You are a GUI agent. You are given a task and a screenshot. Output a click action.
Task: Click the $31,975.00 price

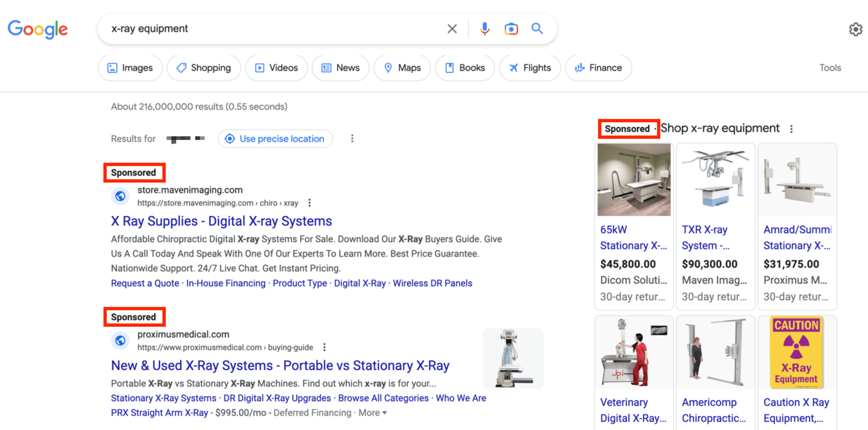pyautogui.click(x=791, y=264)
